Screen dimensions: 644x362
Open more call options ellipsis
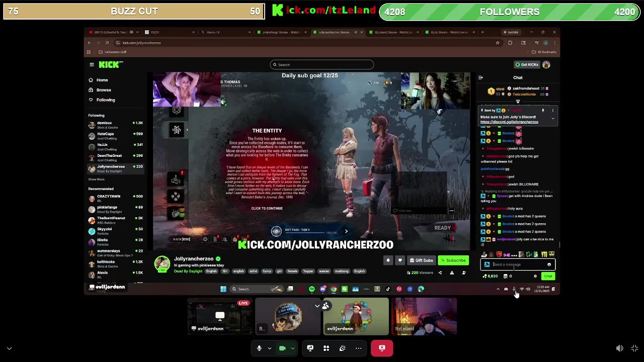pos(358,348)
